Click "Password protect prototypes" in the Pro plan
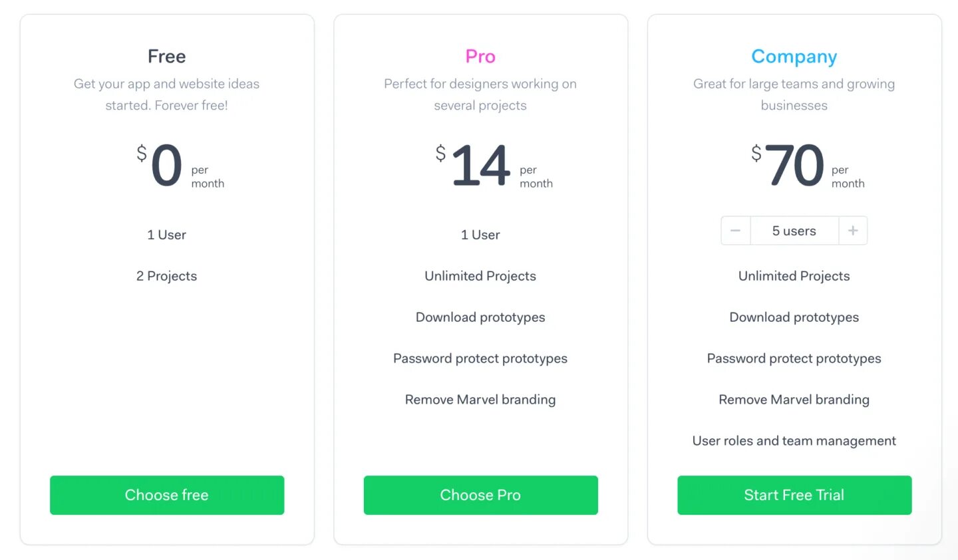The height and width of the screenshot is (560, 958). pyautogui.click(x=480, y=358)
